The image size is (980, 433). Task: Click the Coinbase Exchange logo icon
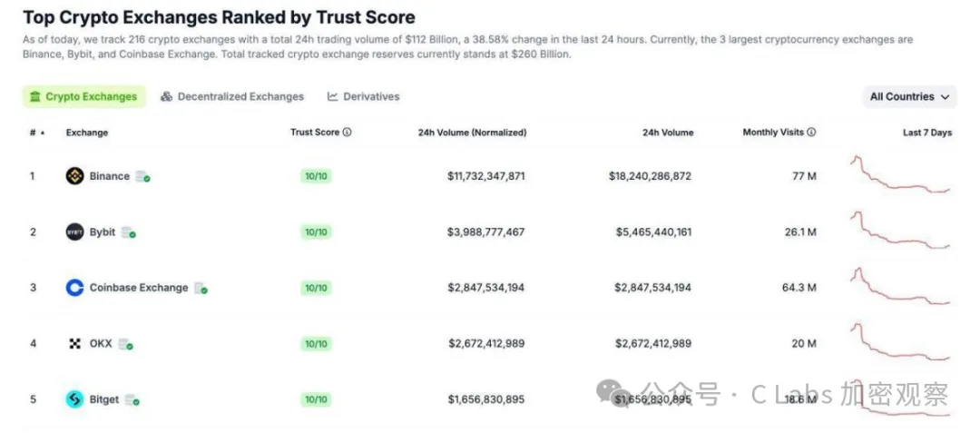pos(75,288)
